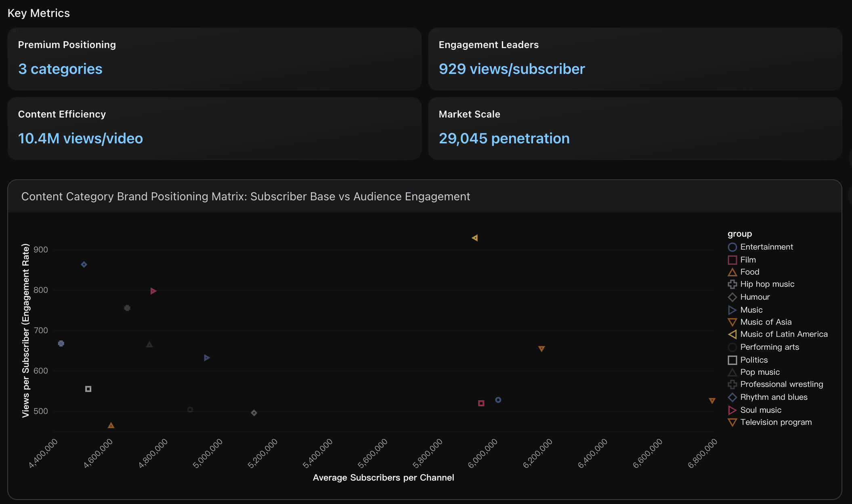Image resolution: width=852 pixels, height=504 pixels.
Task: Click the 929 views/subscriber value link
Action: [512, 69]
